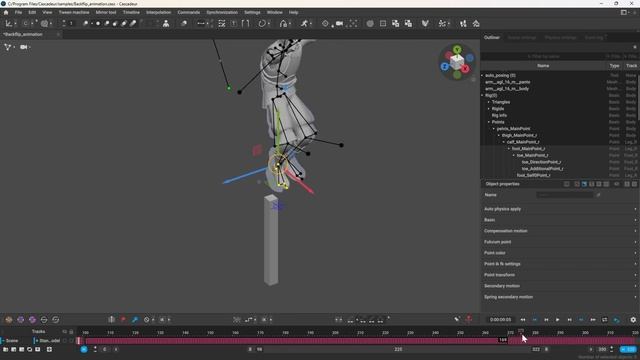Image resolution: width=640 pixels, height=360 pixels.
Task: Select calf_MainPoint_r in outliner
Action: pos(523,142)
